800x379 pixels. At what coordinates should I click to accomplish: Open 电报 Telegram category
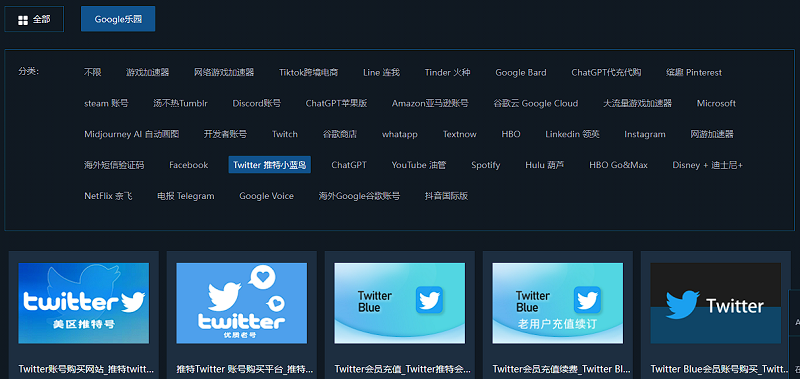(x=186, y=196)
